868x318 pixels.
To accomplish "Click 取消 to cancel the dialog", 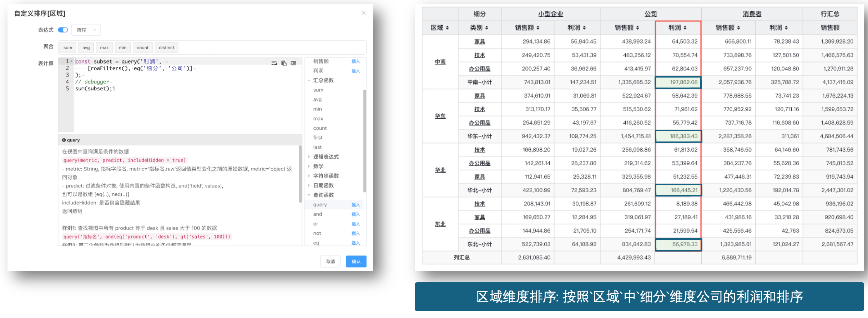I will click(330, 262).
